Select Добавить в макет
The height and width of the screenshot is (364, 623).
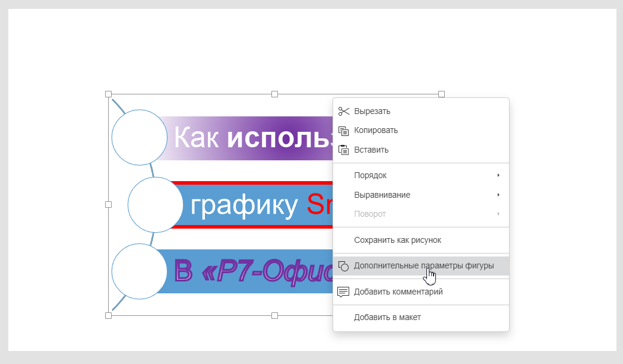pos(420,317)
